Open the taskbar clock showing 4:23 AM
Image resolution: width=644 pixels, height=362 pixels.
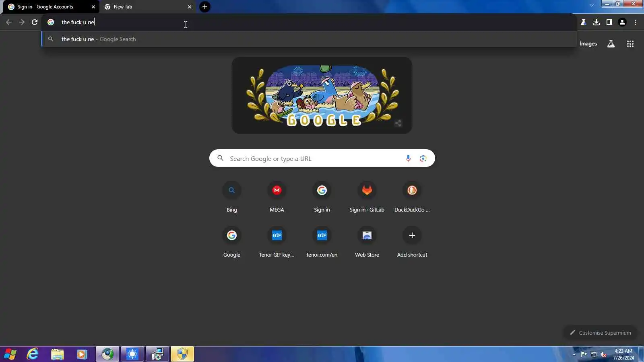coord(623,354)
